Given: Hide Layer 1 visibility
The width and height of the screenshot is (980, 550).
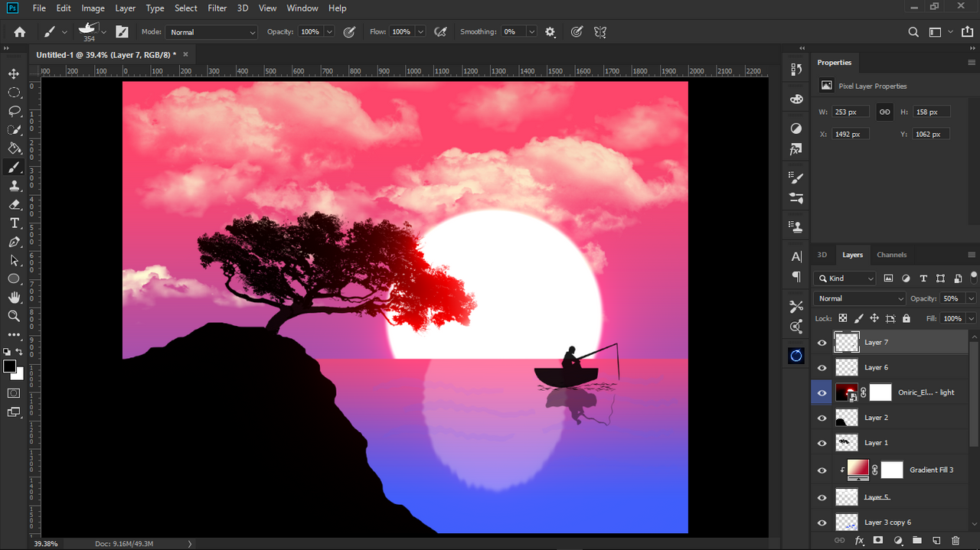Looking at the screenshot, I should click(822, 443).
